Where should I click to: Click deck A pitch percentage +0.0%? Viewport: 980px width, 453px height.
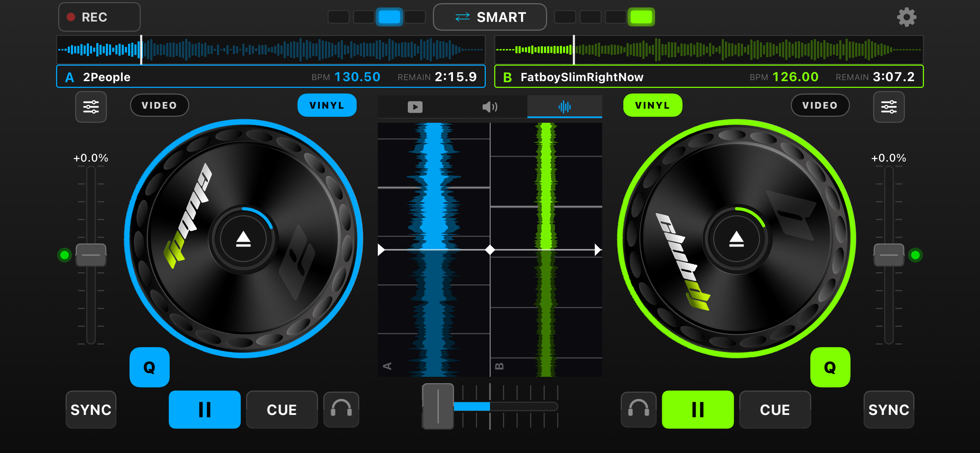(91, 158)
